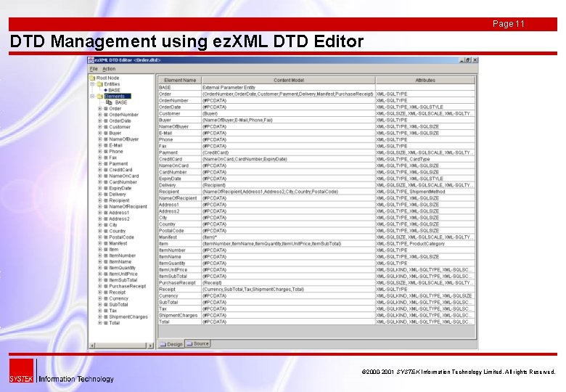
Task: Click the Entities folder icon
Action: 100,84
